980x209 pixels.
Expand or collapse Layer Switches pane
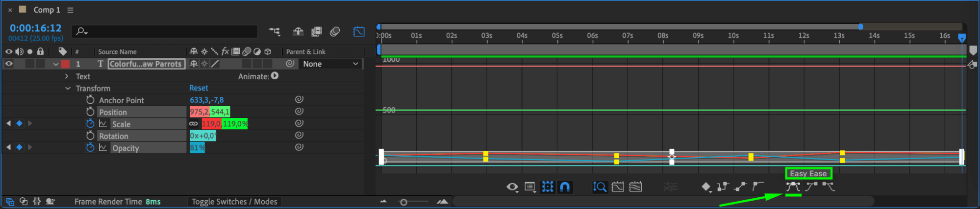[x=10, y=201]
